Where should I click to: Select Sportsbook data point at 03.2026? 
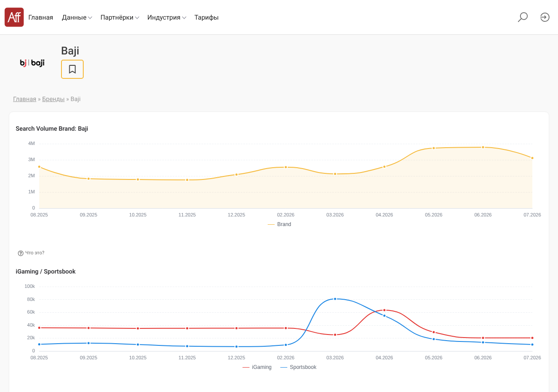coord(335,335)
